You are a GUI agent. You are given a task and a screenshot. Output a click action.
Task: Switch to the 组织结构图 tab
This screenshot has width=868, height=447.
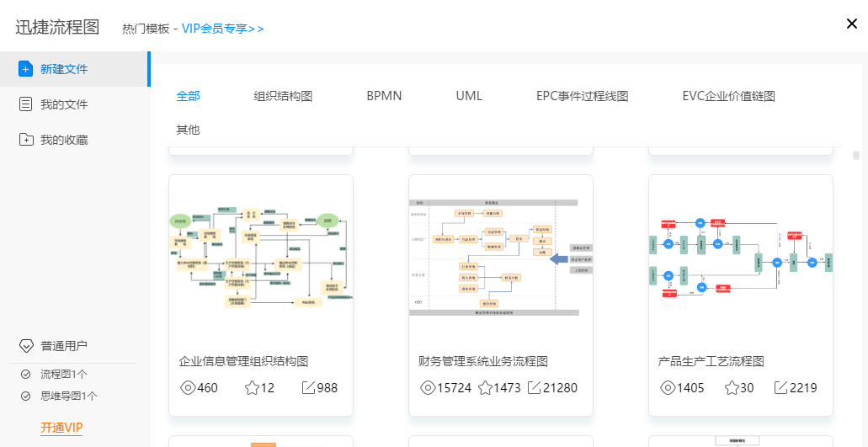click(283, 96)
